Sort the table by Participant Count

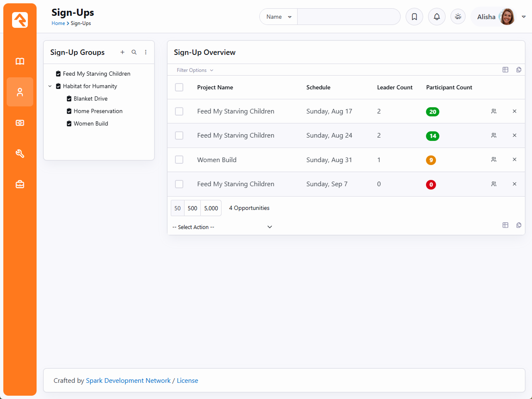coord(449,87)
